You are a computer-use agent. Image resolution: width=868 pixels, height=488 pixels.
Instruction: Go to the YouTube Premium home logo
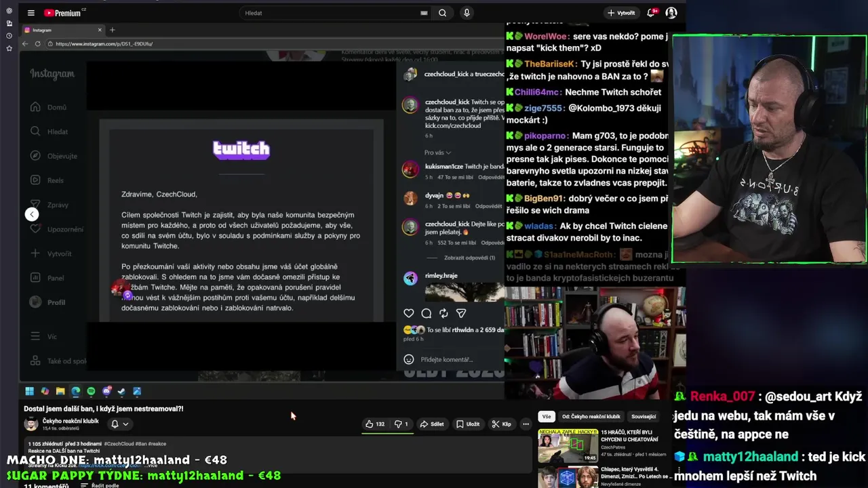pos(62,13)
